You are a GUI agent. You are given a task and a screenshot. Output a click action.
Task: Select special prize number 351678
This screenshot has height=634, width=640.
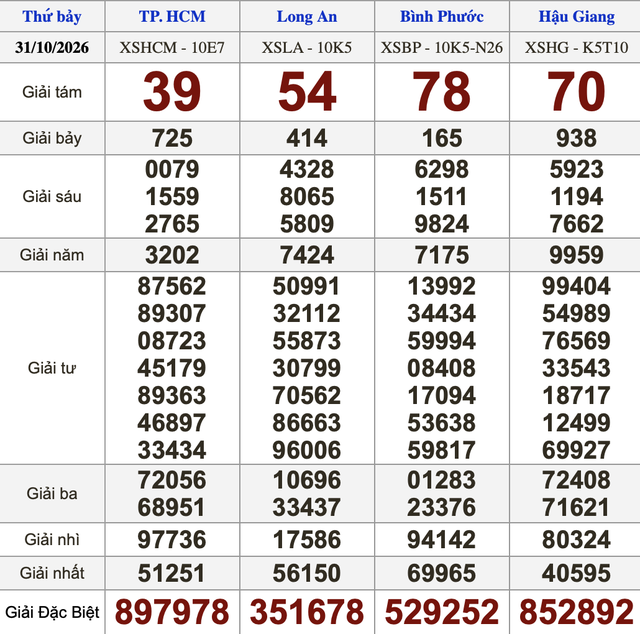tap(307, 612)
